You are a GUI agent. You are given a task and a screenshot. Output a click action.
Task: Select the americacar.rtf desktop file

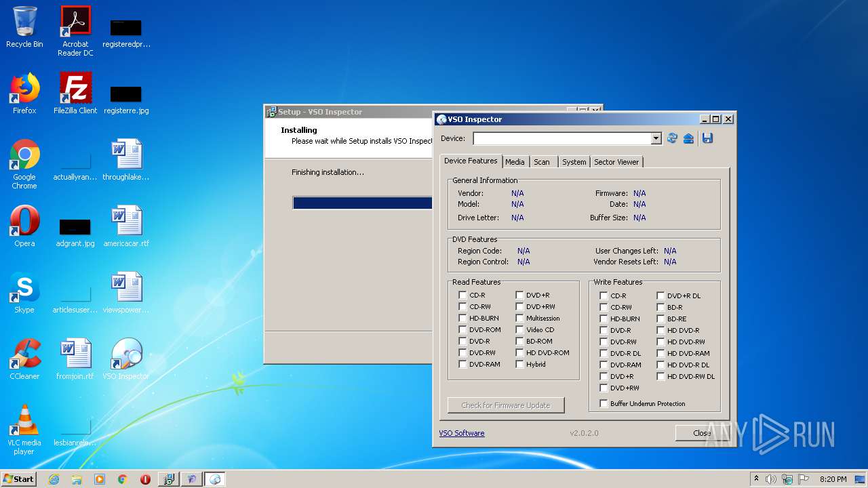[126, 226]
